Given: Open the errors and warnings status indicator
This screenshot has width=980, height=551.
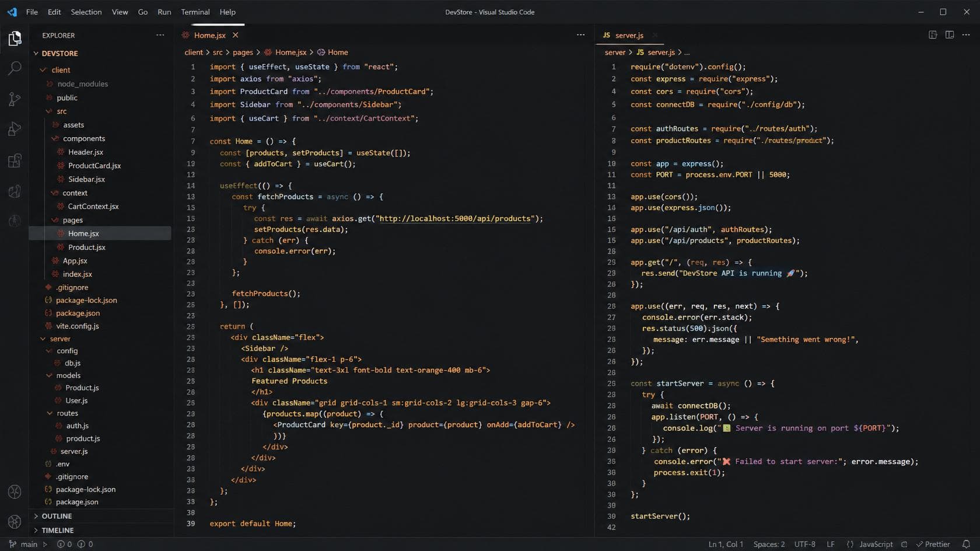Looking at the screenshot, I should click(x=75, y=544).
